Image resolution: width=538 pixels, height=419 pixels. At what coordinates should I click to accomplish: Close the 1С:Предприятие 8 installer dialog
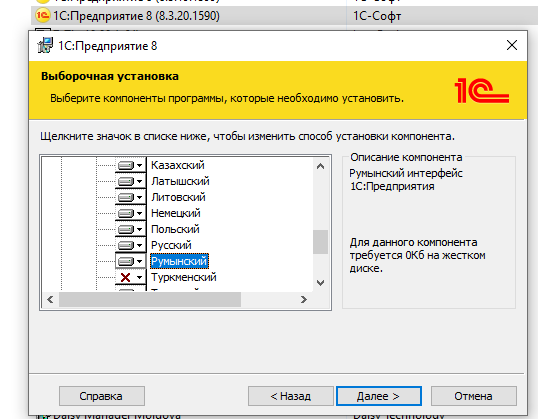click(512, 45)
